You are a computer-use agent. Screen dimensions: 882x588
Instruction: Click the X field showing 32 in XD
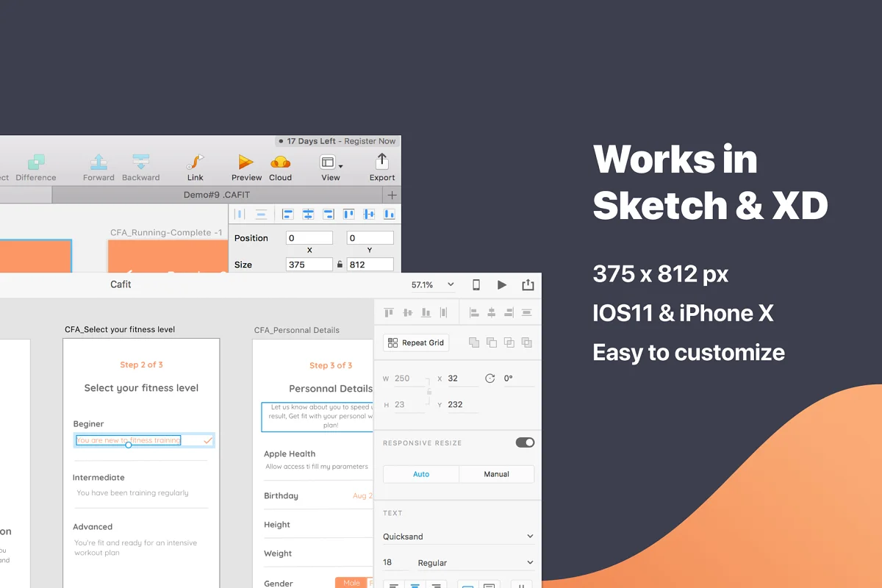[x=462, y=379]
